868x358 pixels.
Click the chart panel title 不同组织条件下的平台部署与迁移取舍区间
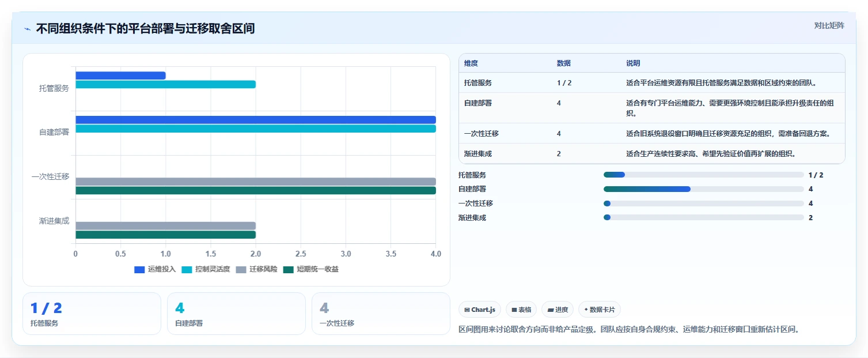click(x=145, y=29)
